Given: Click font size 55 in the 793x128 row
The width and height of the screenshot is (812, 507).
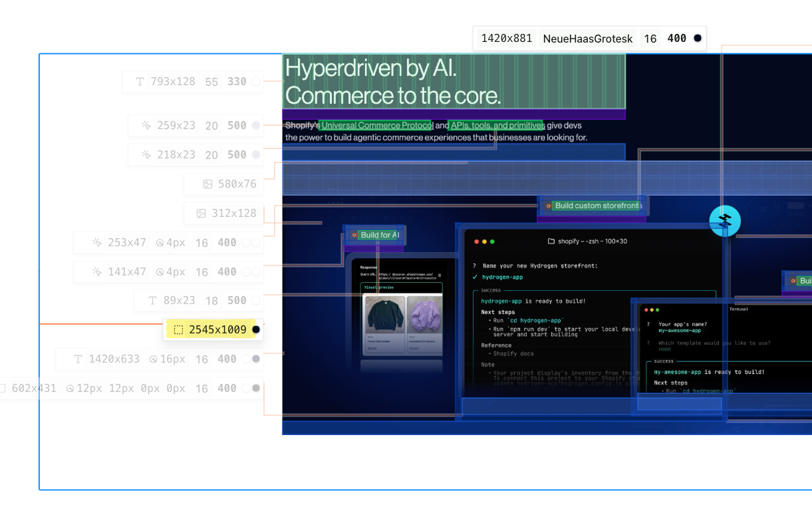Looking at the screenshot, I should (211, 82).
